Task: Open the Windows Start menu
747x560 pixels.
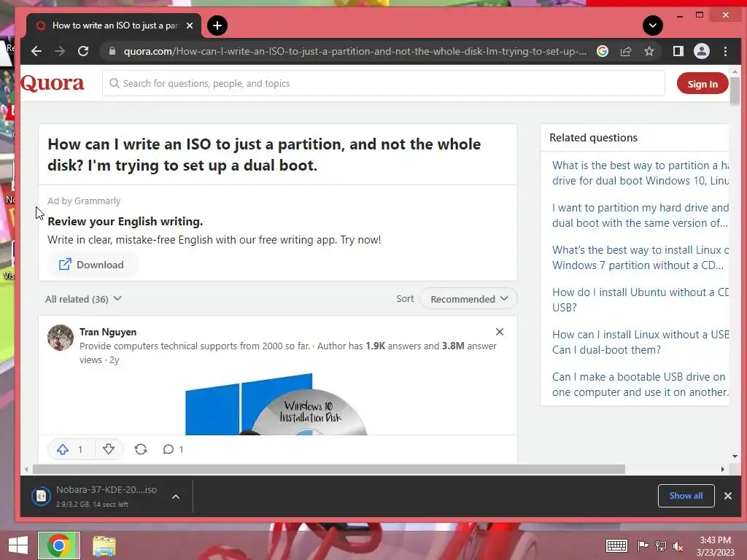Action: click(x=18, y=545)
